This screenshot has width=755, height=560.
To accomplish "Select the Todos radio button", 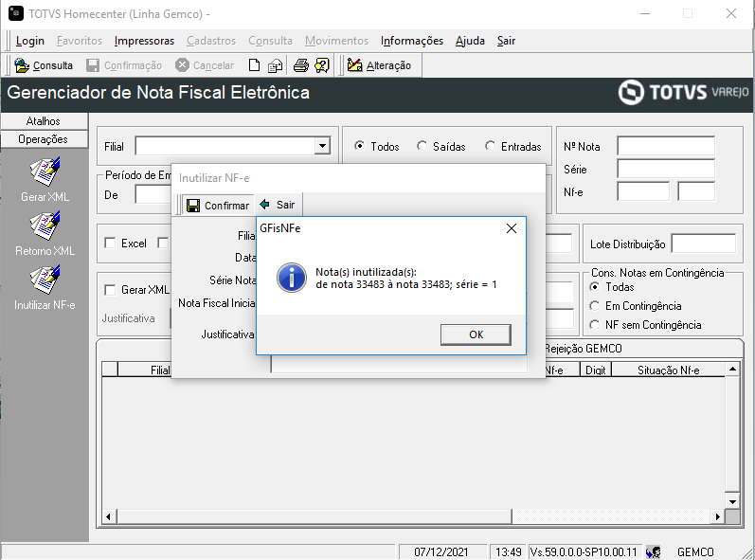I will (x=359, y=146).
